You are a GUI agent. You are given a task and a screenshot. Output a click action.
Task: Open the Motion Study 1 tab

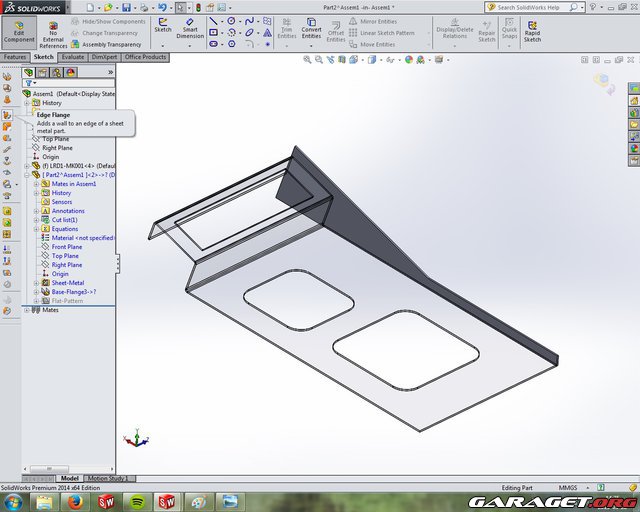coord(107,478)
